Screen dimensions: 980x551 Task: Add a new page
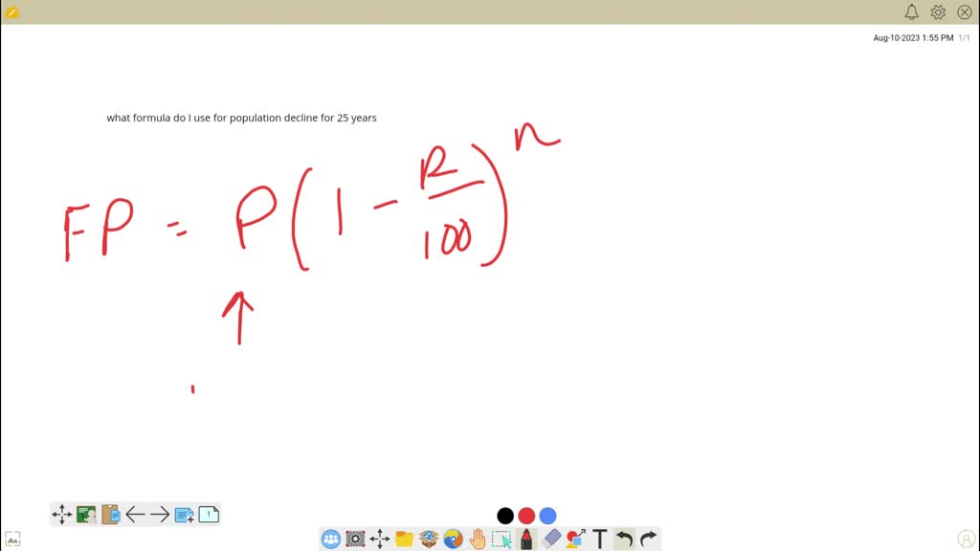click(x=184, y=514)
